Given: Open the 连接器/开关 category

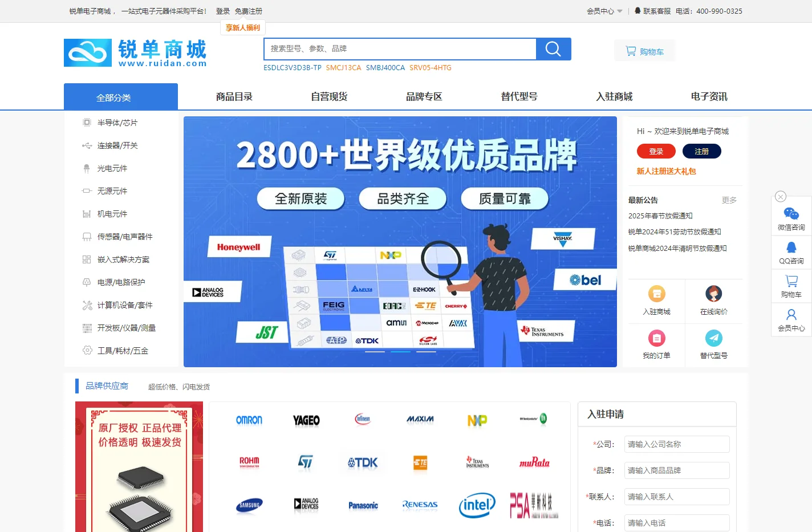Looking at the screenshot, I should (x=117, y=145).
